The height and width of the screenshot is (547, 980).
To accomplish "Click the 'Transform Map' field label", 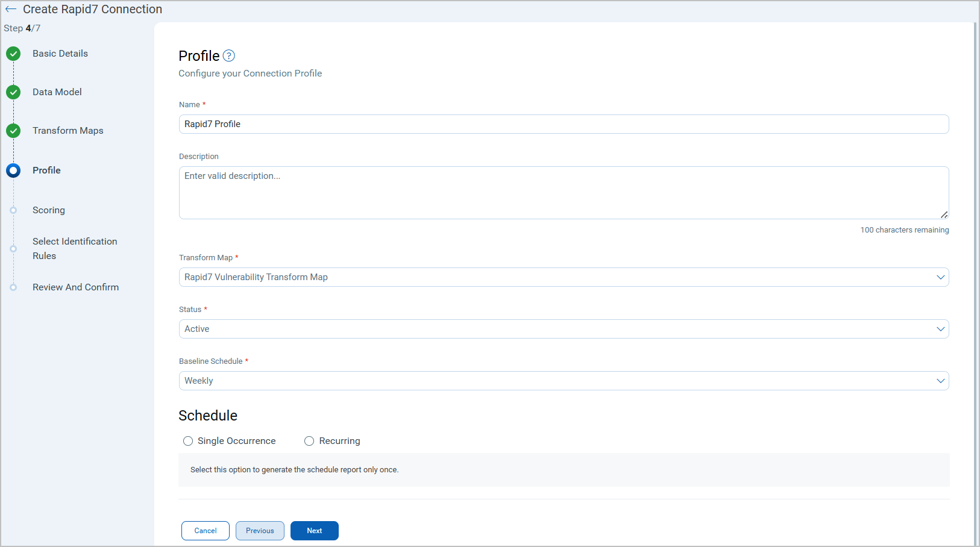I will coord(206,258).
